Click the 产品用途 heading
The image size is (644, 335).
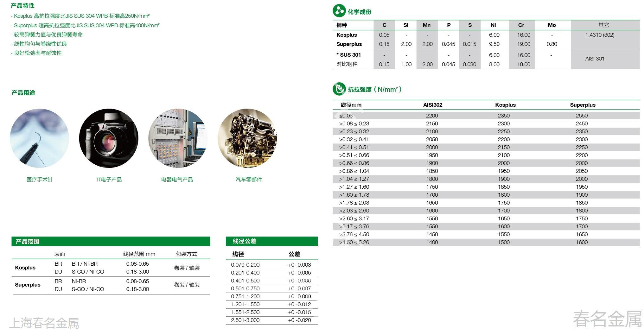point(23,93)
